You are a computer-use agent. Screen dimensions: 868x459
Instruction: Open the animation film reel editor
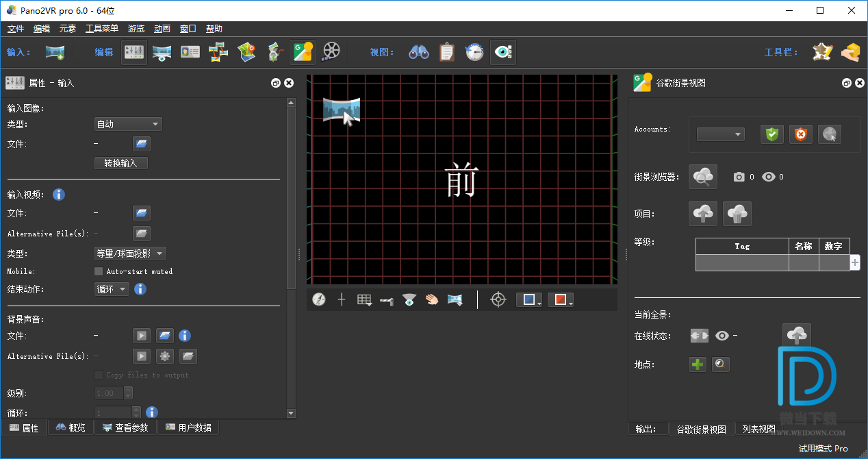(x=331, y=52)
